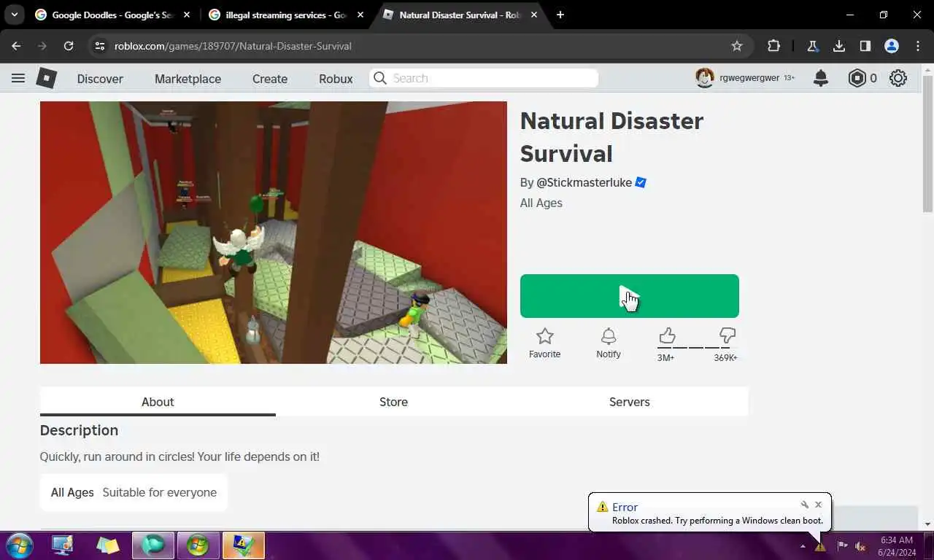Click the page vertical scrollbar thumb
The image size is (934, 560).
pos(927,142)
